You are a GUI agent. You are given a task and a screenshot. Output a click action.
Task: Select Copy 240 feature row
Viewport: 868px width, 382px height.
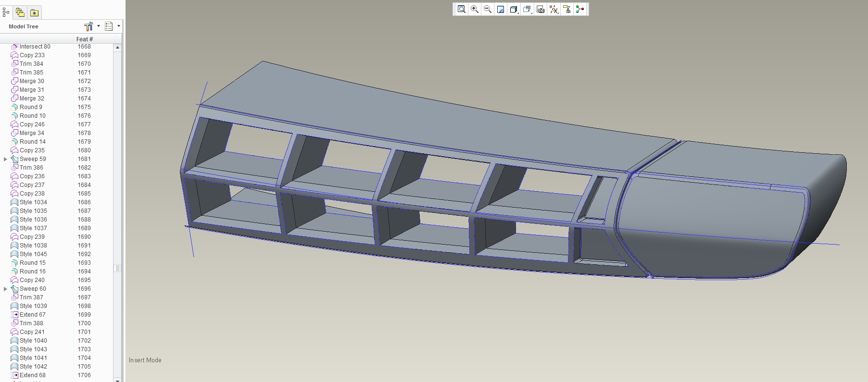tap(32, 280)
